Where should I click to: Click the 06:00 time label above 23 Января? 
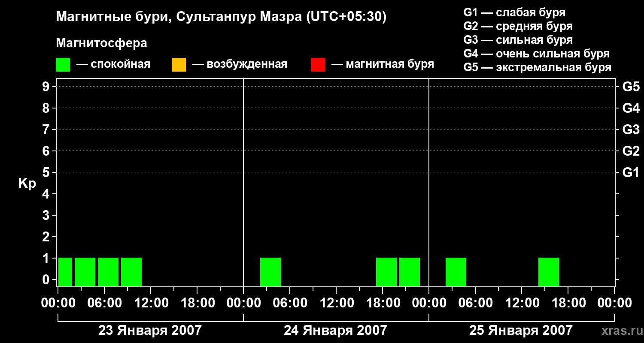[104, 303]
